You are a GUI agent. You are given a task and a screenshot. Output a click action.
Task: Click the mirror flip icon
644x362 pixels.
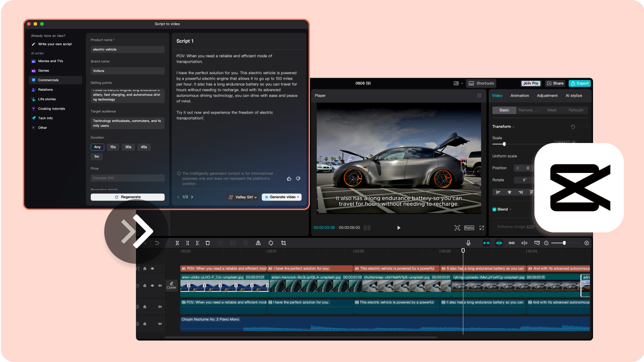tap(258, 243)
